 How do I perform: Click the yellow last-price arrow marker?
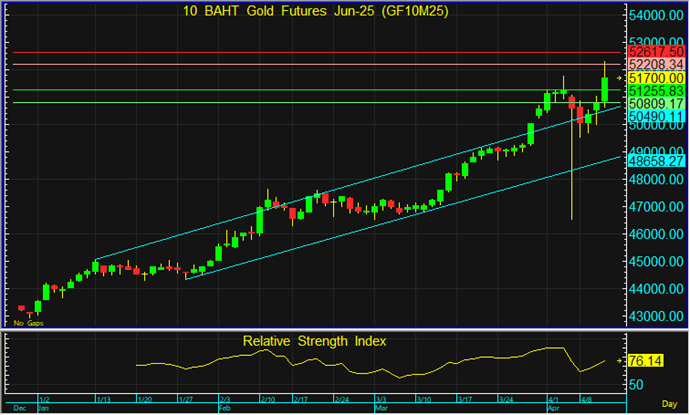[619, 77]
